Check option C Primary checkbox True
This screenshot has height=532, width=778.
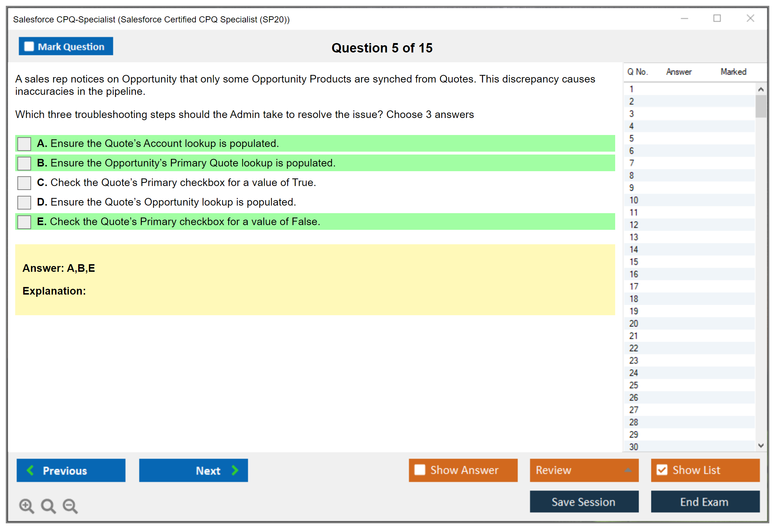click(x=24, y=183)
